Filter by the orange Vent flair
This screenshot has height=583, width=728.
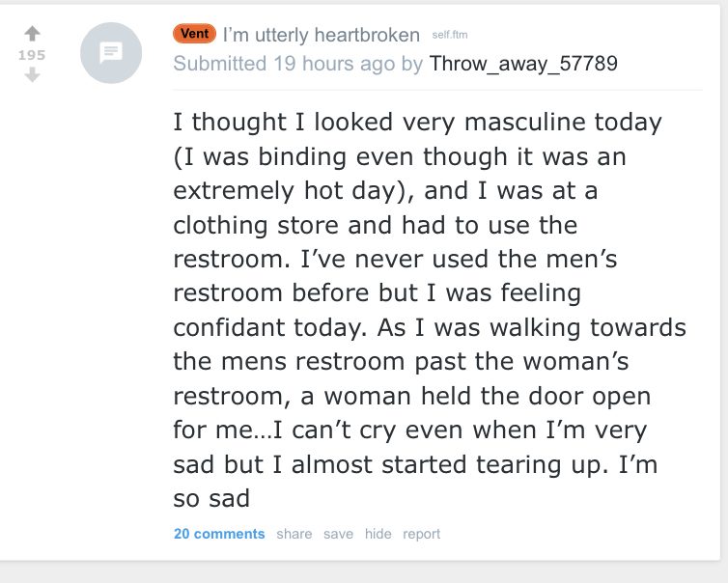point(194,34)
